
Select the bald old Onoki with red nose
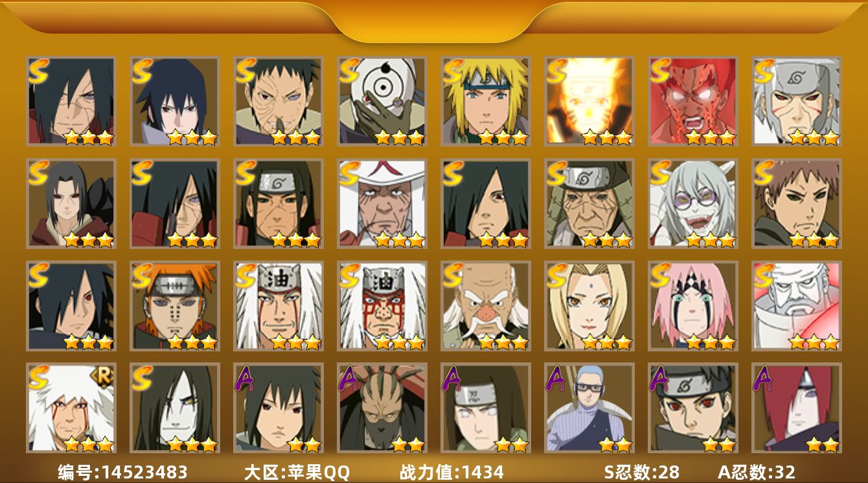coord(486,306)
